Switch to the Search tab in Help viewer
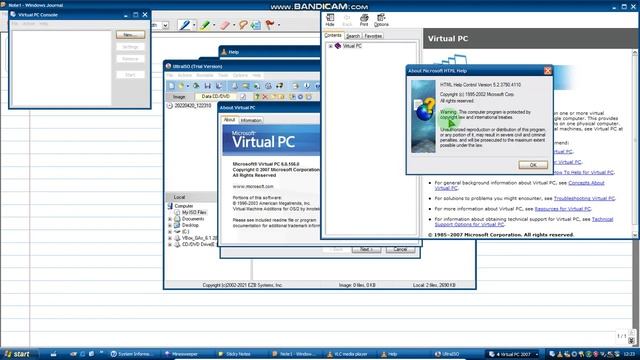Screen dimensions: 640x360 (353, 36)
